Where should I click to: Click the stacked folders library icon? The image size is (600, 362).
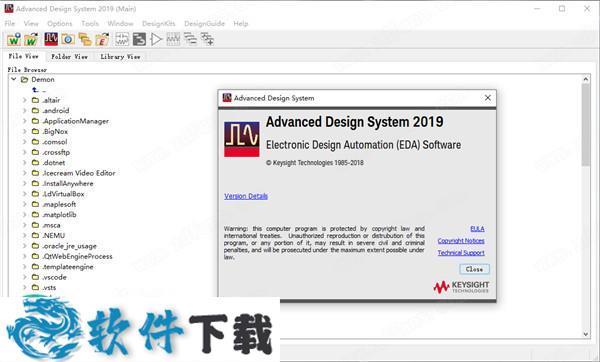point(85,39)
